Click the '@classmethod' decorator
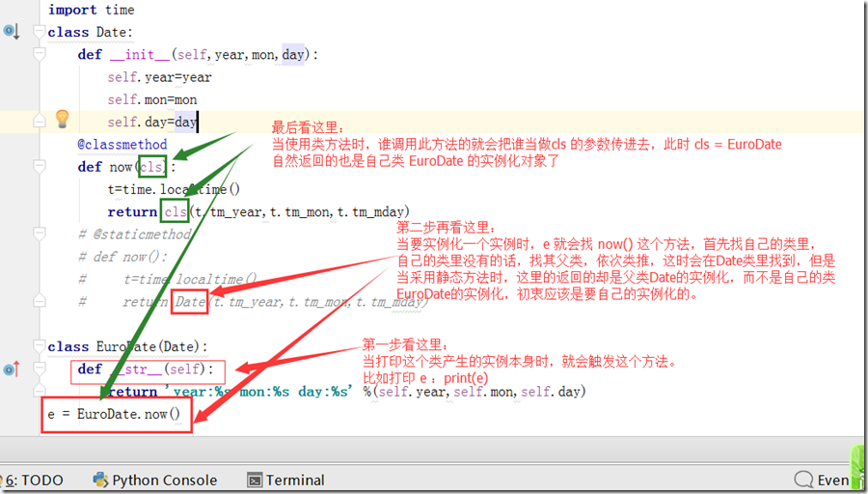The height and width of the screenshot is (494, 868). 122,144
